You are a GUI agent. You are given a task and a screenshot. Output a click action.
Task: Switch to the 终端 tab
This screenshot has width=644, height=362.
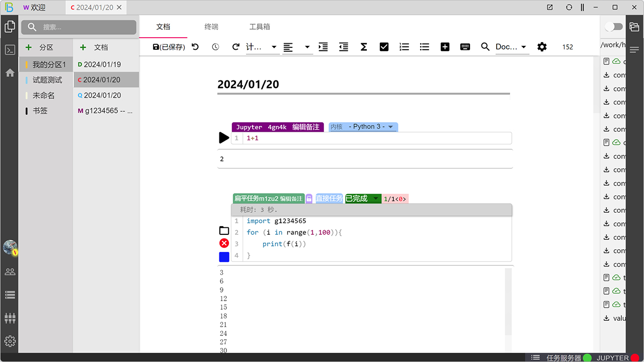211,27
